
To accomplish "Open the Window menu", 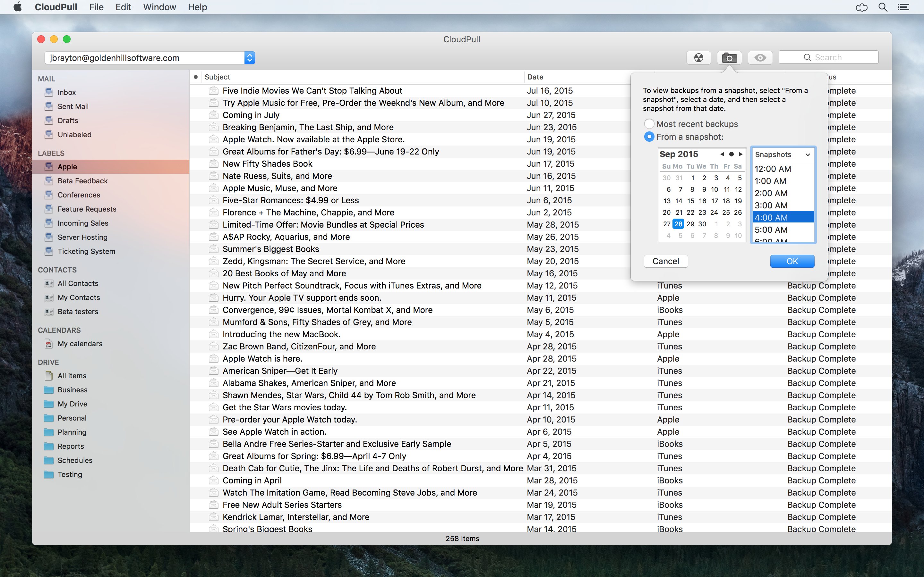I will (x=159, y=7).
